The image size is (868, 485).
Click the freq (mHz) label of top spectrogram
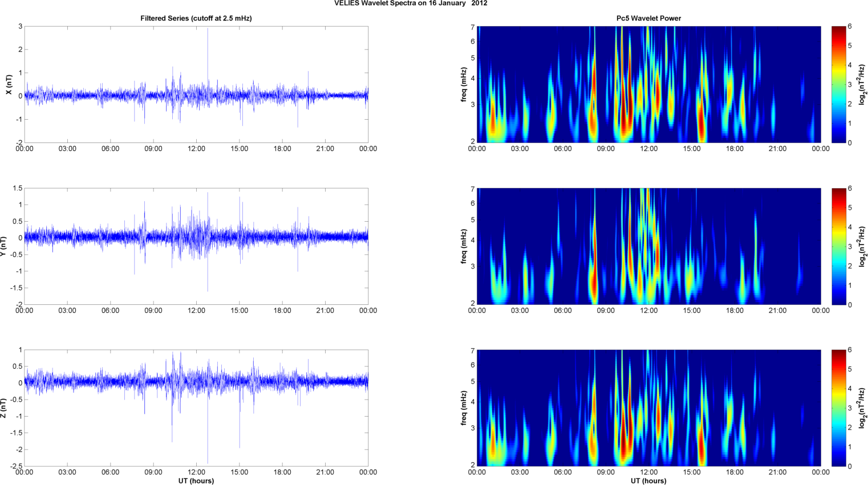coord(464,84)
